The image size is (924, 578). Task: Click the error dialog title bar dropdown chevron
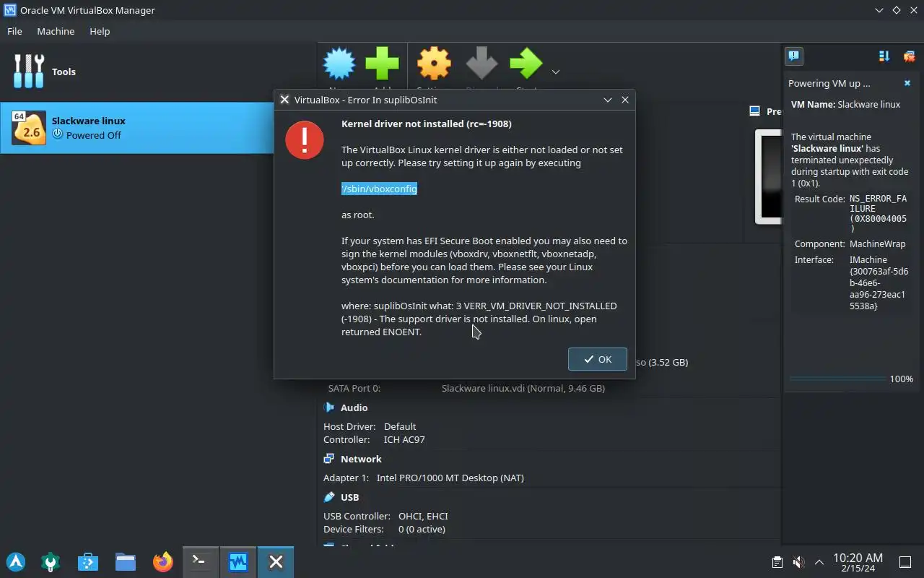click(608, 100)
